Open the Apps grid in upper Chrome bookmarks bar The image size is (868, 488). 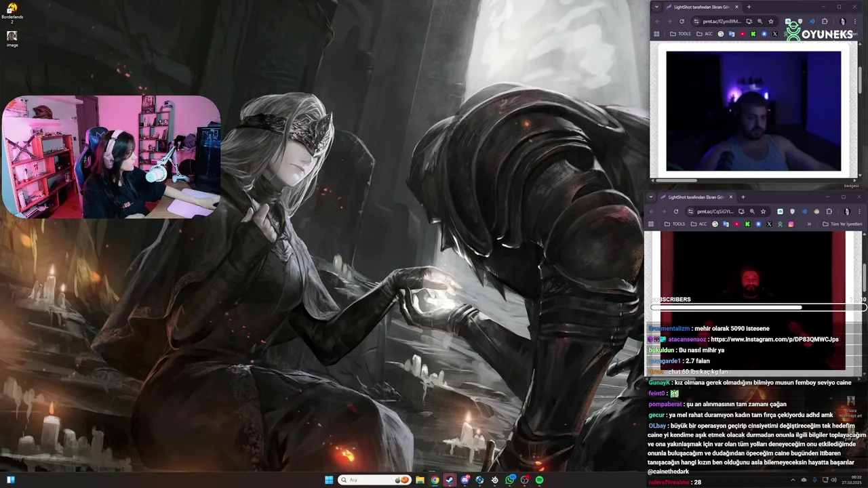point(656,34)
